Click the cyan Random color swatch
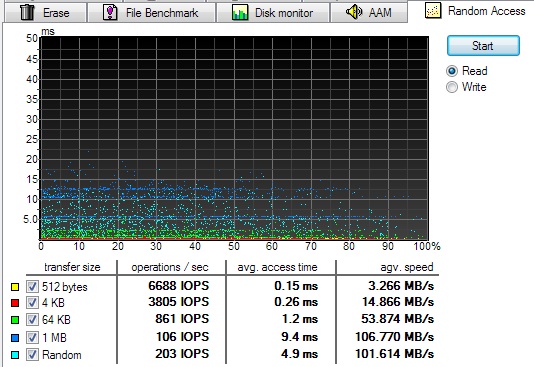This screenshot has width=534, height=367. [x=15, y=355]
